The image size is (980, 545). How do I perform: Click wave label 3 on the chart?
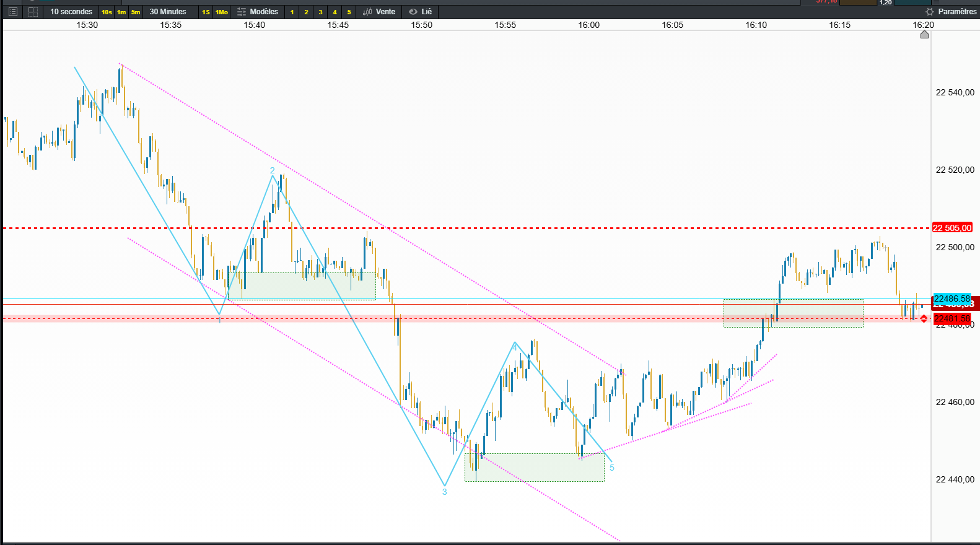(444, 492)
